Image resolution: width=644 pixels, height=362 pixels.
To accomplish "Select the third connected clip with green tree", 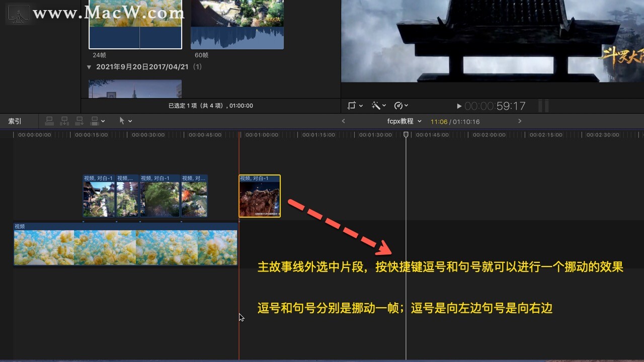I will click(159, 196).
